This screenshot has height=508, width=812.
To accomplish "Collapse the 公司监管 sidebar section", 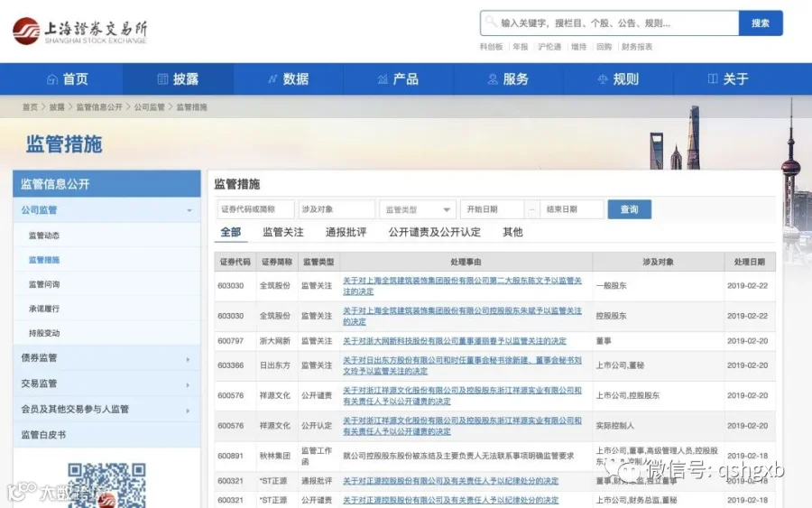I will [x=106, y=210].
